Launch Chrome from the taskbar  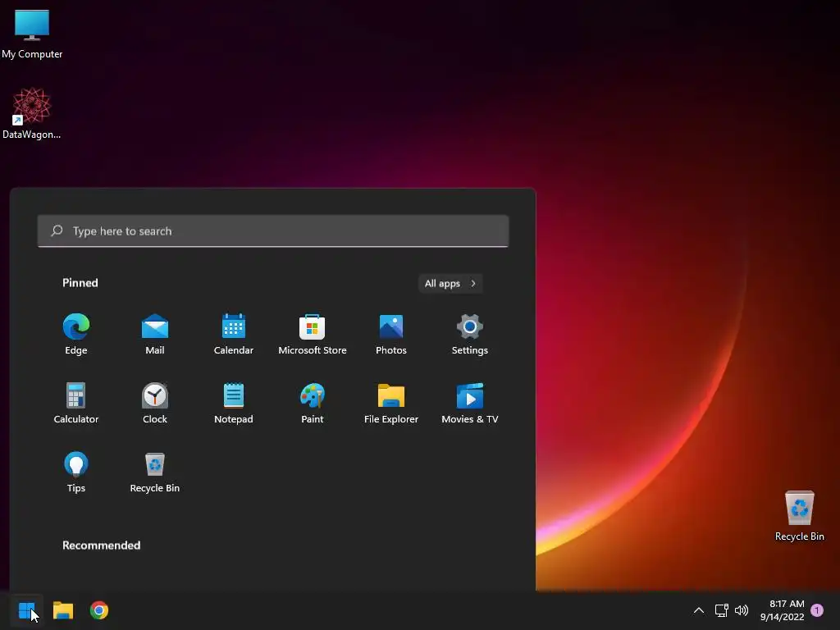point(99,610)
